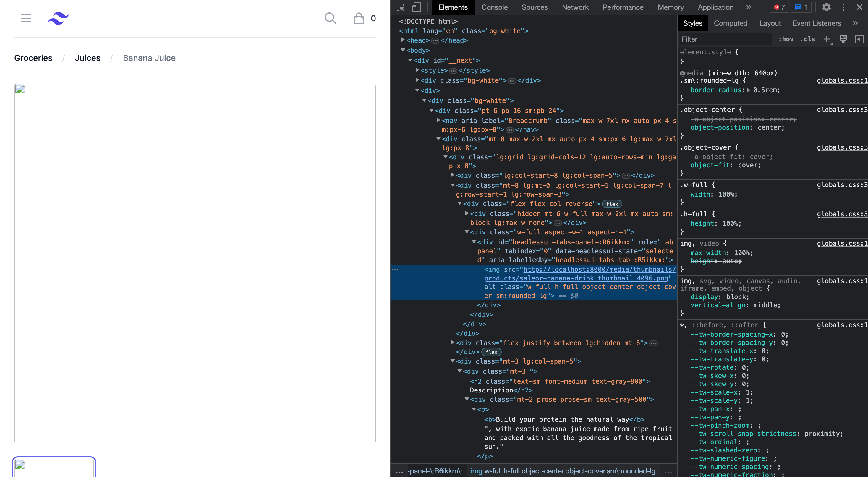Open DevTools settings gear
The image size is (868, 477).
(827, 7)
